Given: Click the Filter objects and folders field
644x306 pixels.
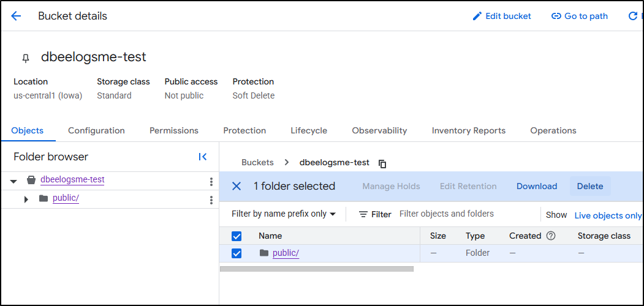Looking at the screenshot, I should [x=466, y=214].
